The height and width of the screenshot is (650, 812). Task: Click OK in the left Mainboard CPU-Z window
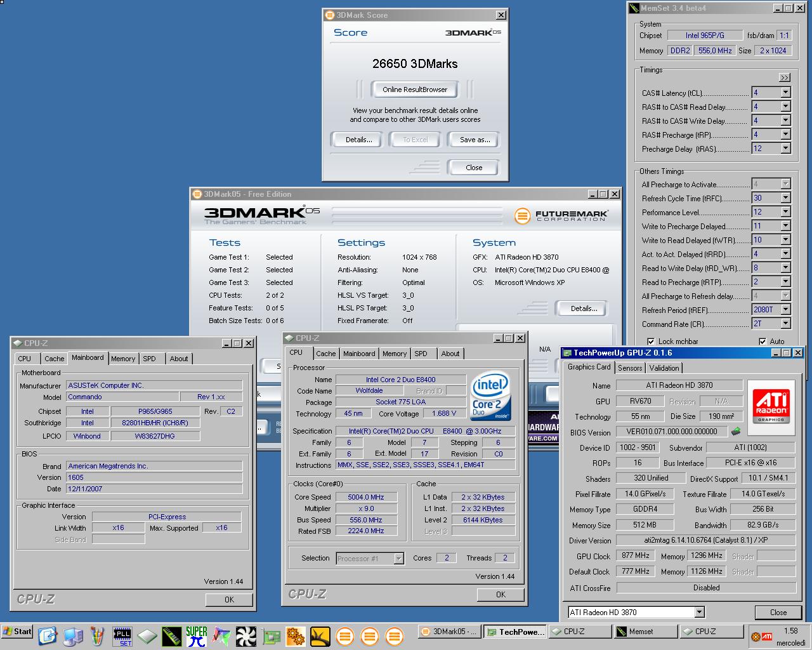point(229,600)
